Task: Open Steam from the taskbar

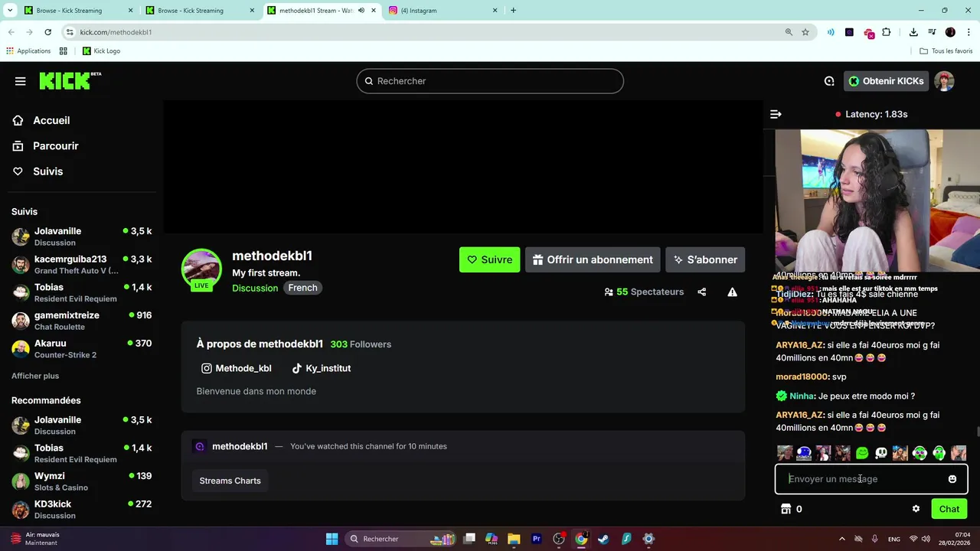Action: 603,539
